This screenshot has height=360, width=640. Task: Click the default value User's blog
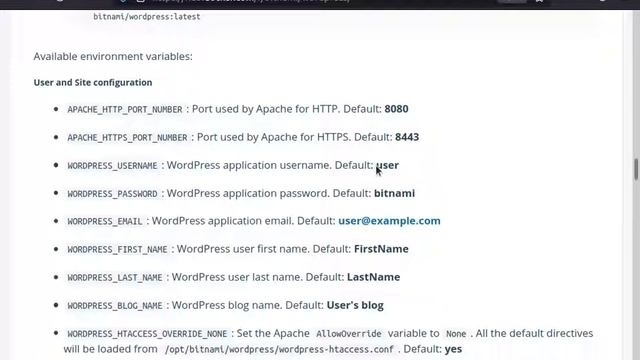point(355,305)
